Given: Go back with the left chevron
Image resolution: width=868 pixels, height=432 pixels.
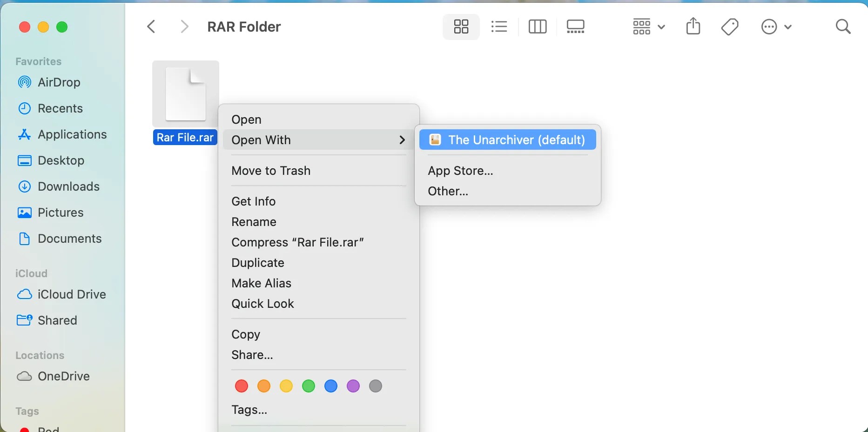Looking at the screenshot, I should coord(151,27).
